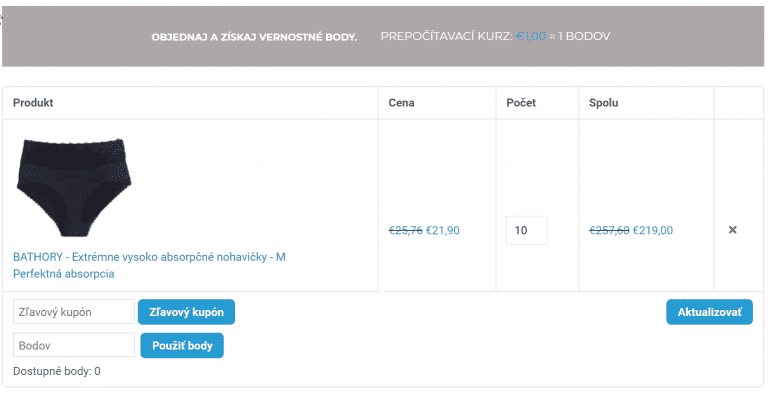Open the black underwear product thumbnail

(x=74, y=188)
